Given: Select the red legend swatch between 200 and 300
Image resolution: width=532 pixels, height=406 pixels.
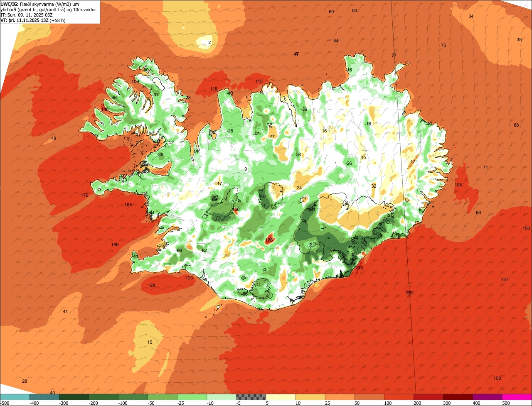Looking at the screenshot, I should (x=428, y=397).
